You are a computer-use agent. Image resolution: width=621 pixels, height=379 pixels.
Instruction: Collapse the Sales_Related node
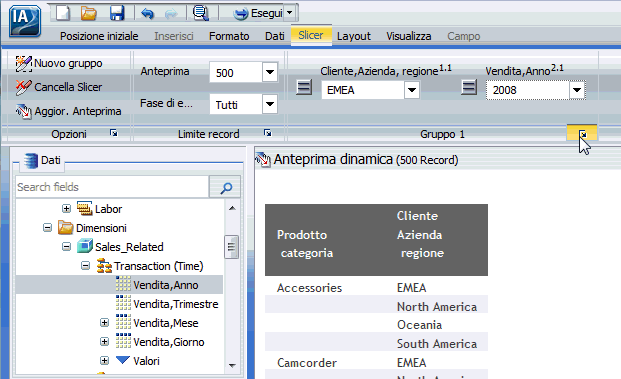click(66, 247)
